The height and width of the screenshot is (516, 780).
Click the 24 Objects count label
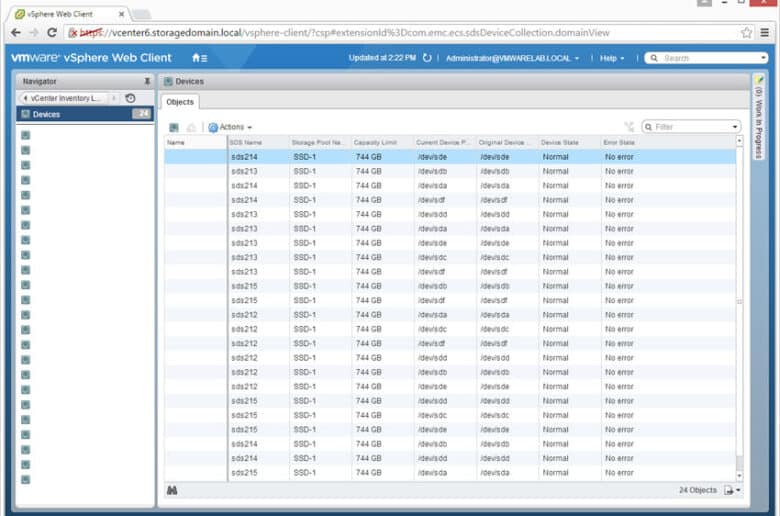[x=698, y=490]
